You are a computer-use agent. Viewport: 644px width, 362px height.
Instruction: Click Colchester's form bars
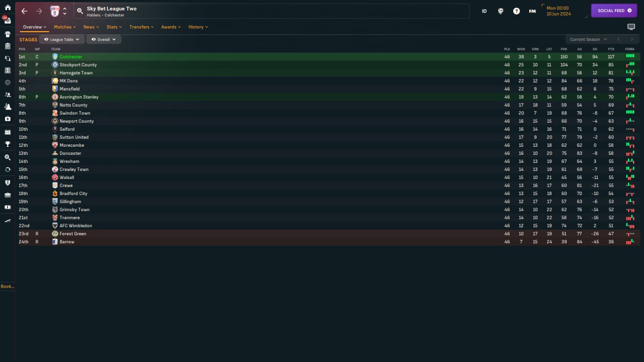coord(630,56)
